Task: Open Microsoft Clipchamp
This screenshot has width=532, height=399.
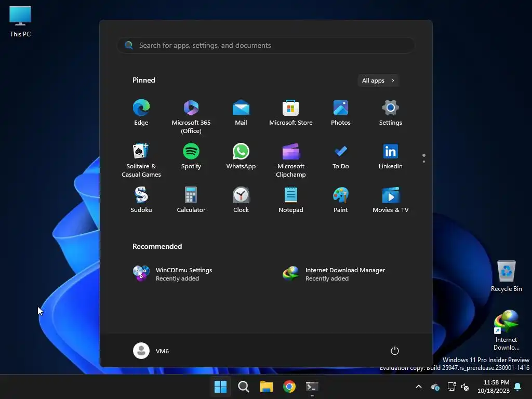Action: pyautogui.click(x=291, y=161)
